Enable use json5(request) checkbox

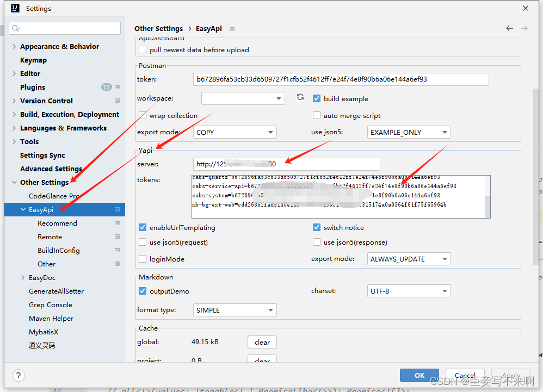(x=143, y=242)
